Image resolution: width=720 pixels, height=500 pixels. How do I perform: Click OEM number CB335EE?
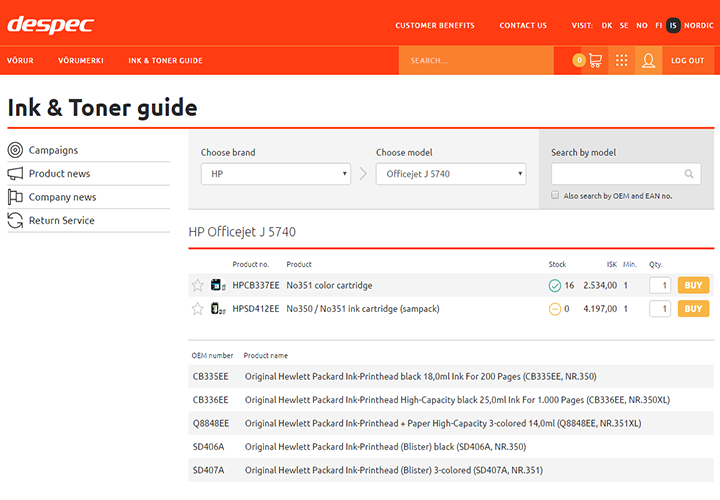click(x=210, y=376)
